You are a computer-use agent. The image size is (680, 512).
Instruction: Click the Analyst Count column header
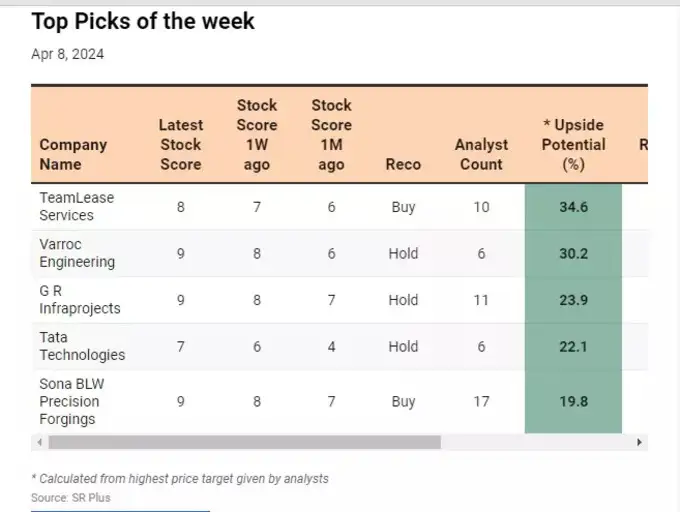(481, 154)
